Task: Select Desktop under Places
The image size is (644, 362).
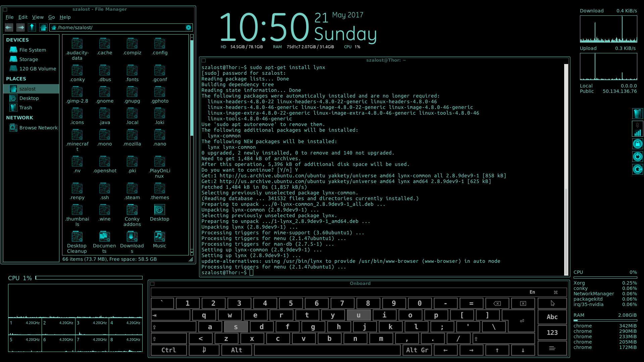Action: 29,98
